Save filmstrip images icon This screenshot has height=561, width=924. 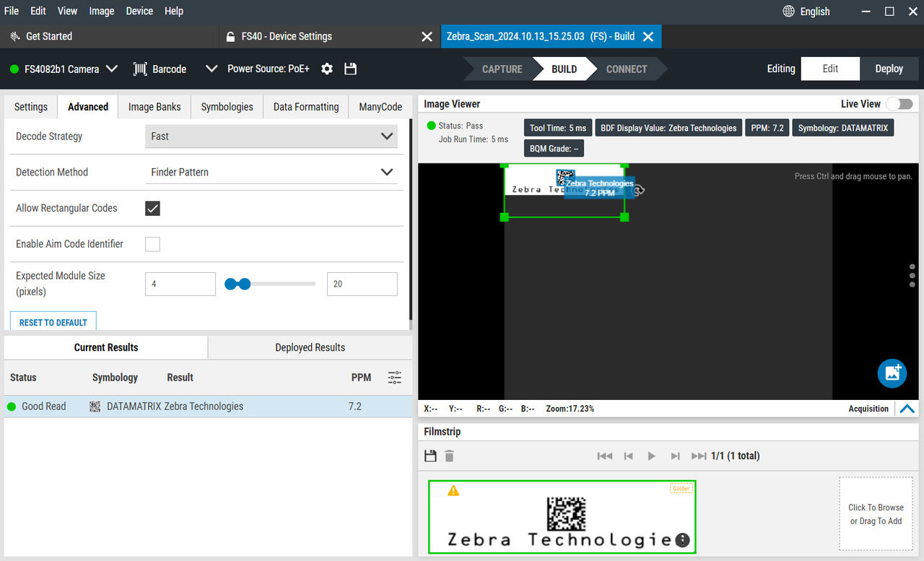[430, 456]
